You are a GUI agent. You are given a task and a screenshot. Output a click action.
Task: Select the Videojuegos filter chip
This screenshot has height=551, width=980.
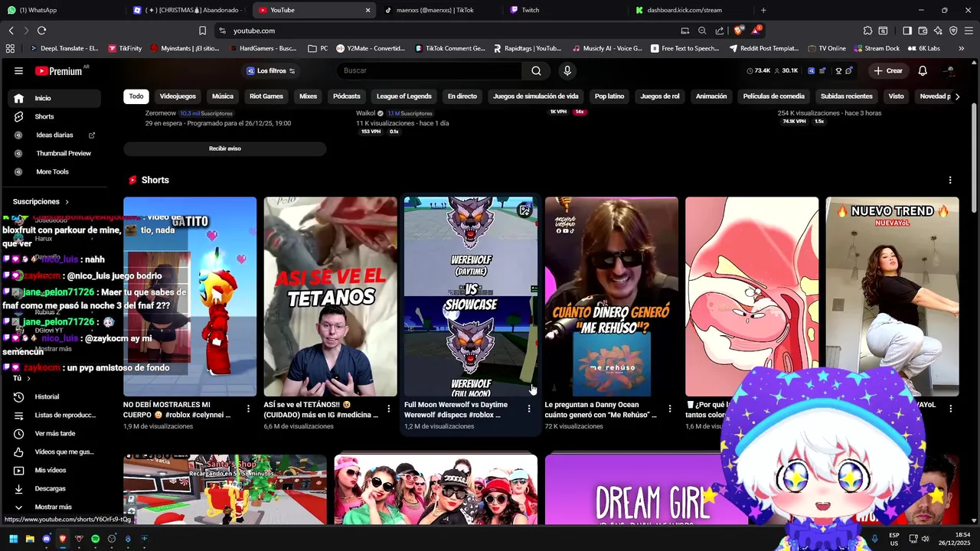point(178,96)
